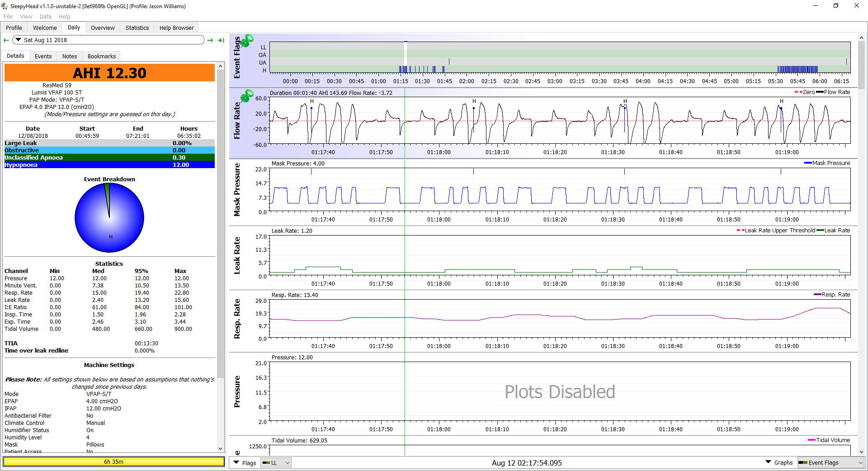Click the Hypopnoea blue row

109,165
